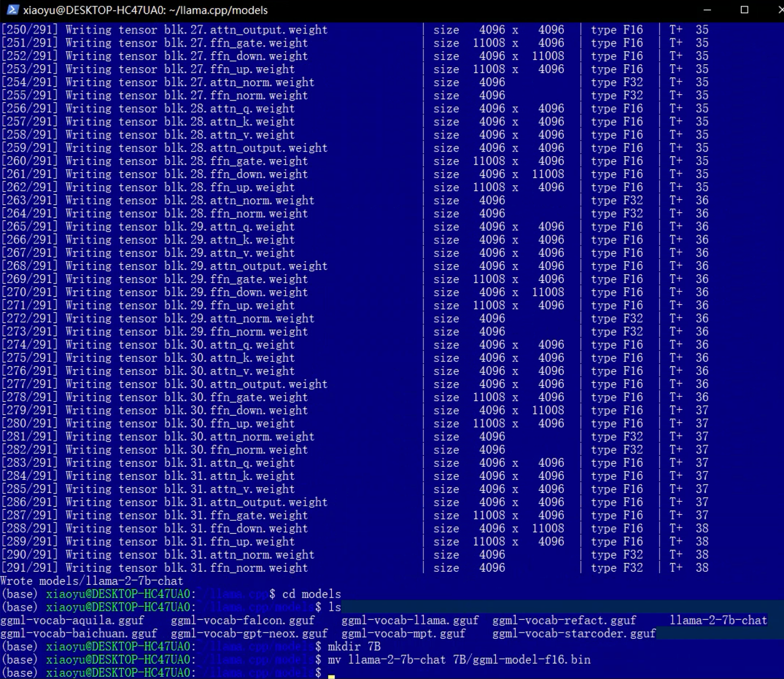Image resolution: width=784 pixels, height=679 pixels.
Task: Click the ggml-vocab-mpt.gguf file name
Action: click(x=403, y=634)
